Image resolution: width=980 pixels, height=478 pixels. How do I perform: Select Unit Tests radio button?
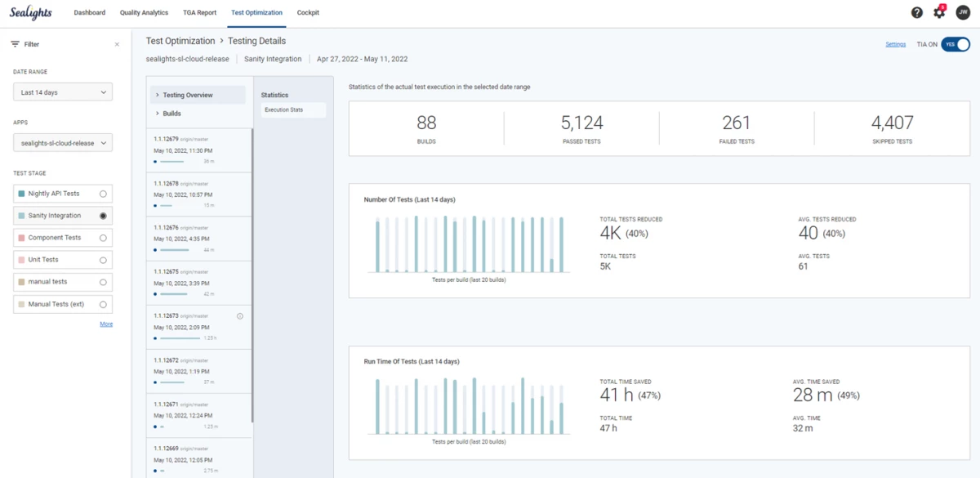click(x=103, y=260)
